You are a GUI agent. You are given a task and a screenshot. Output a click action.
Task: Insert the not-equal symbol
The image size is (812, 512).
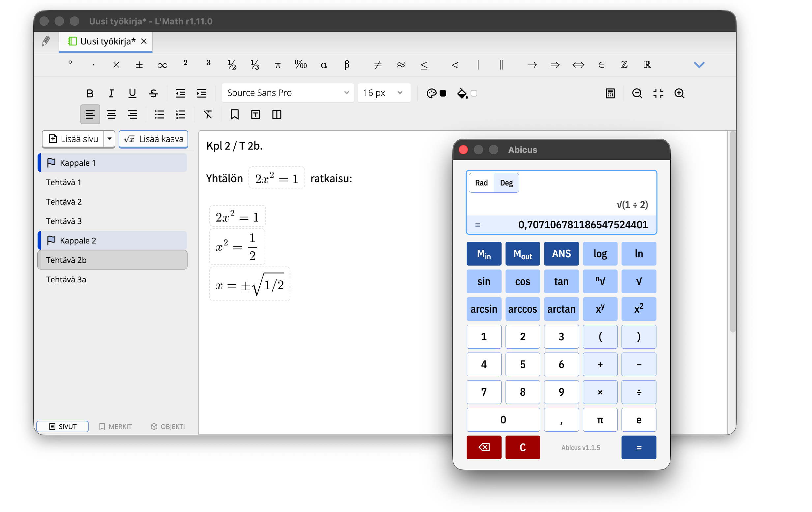coord(378,65)
